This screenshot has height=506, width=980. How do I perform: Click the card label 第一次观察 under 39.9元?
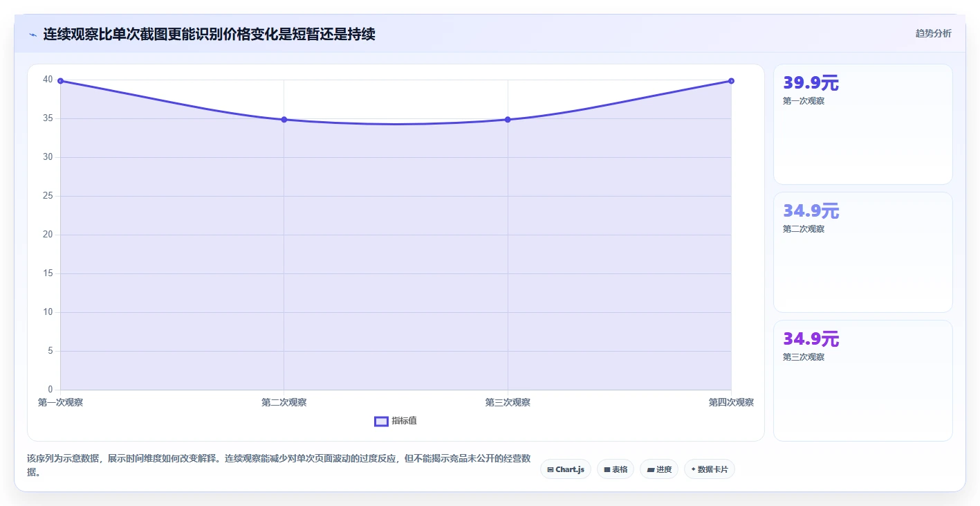[804, 101]
